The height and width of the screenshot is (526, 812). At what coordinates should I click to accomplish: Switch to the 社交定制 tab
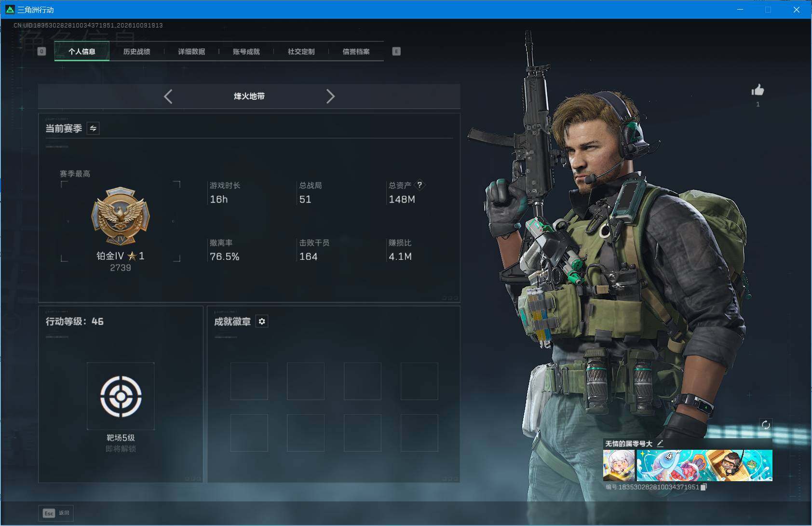(301, 52)
